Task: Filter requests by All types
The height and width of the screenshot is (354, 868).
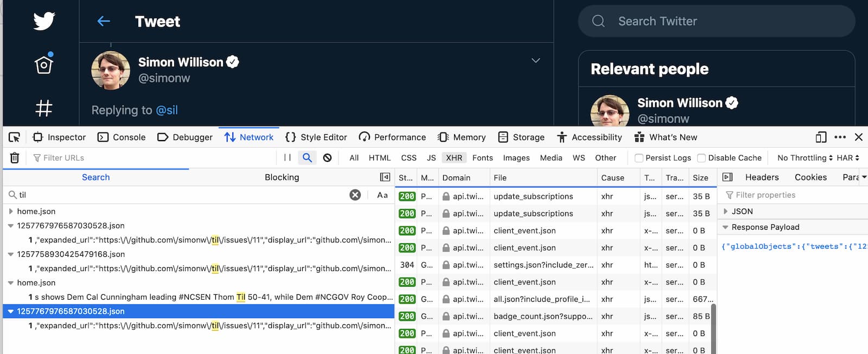Action: click(354, 158)
